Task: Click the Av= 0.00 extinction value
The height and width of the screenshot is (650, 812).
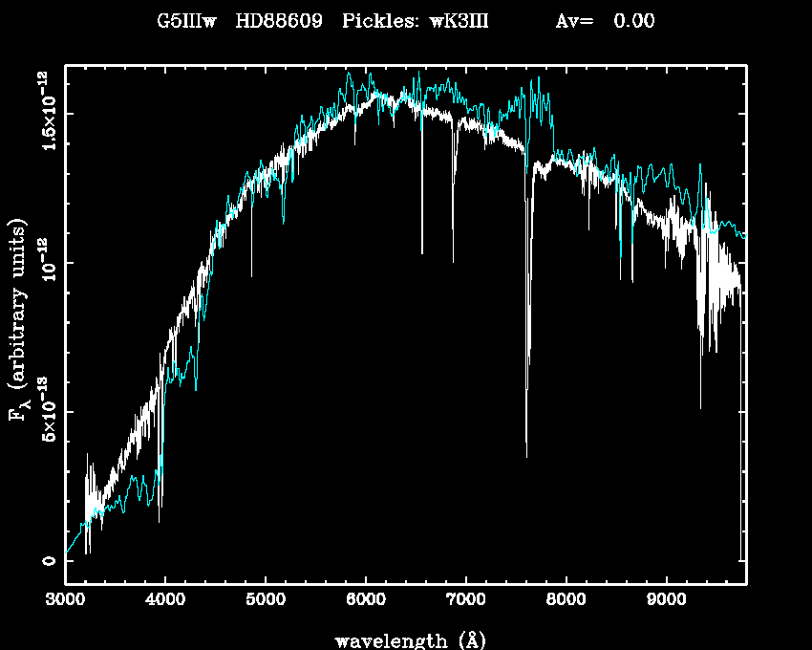Action: click(x=605, y=21)
